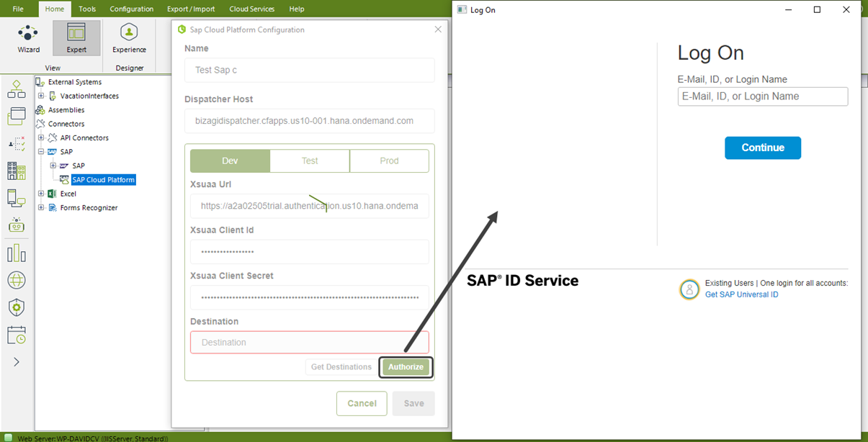Click the Log On window title icon
Viewport: 868px width, 442px height.
click(x=462, y=10)
